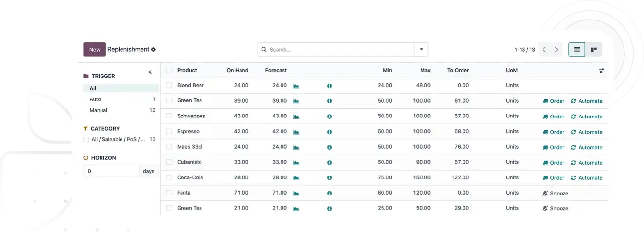Enable the All / Saleable / PoS category filter

click(x=86, y=139)
